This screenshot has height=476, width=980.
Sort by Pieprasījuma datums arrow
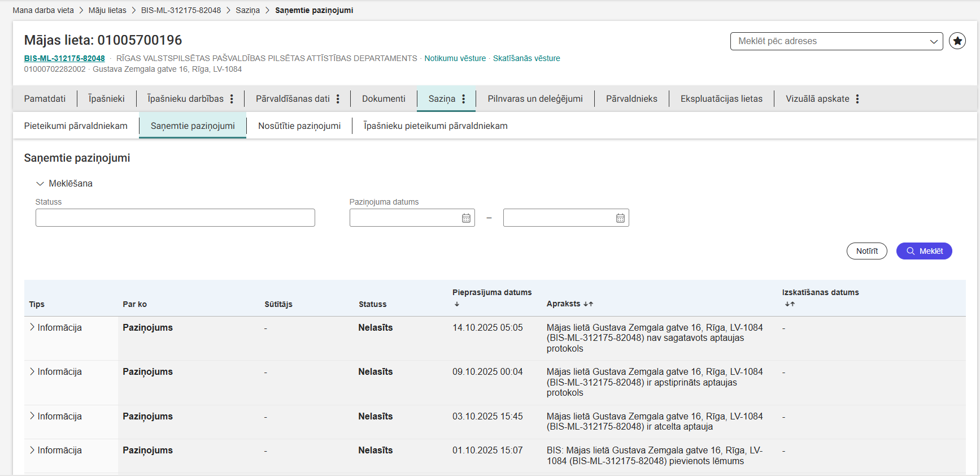pos(457,304)
